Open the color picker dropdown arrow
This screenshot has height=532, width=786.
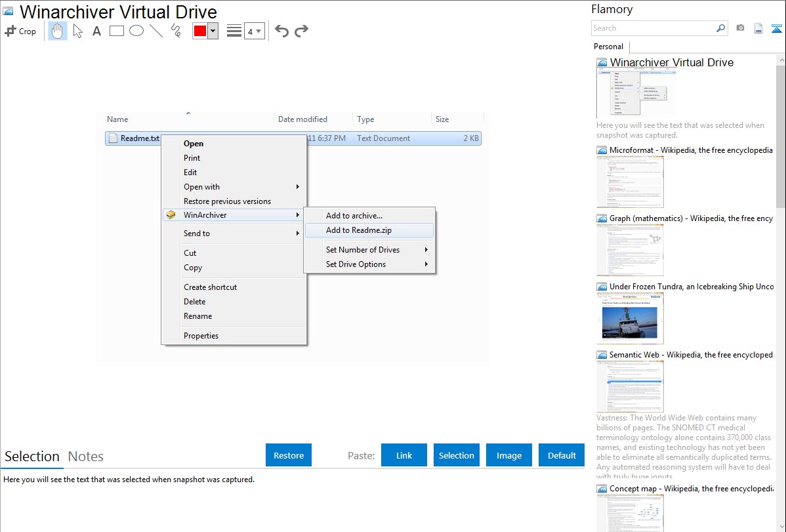pos(213,31)
